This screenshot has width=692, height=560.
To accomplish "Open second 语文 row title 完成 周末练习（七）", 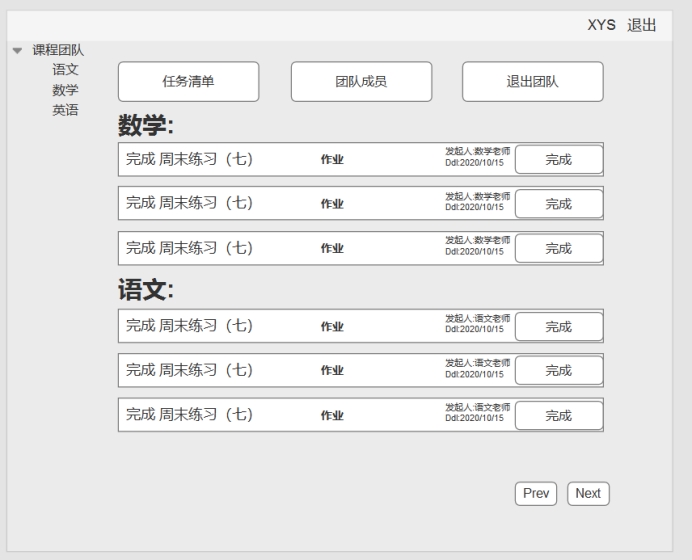I will [189, 370].
